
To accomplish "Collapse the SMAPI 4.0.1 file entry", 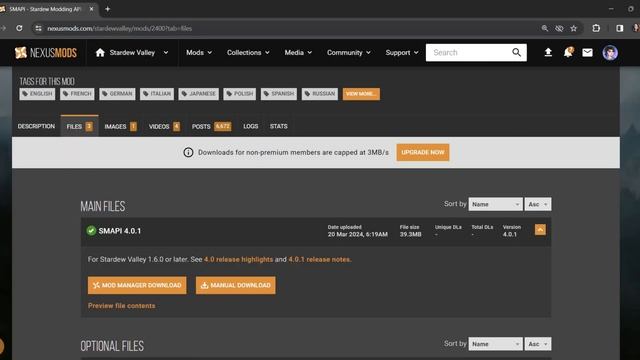I will [540, 230].
